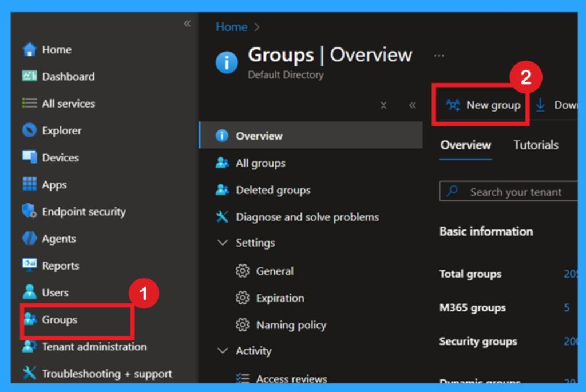Collapse the Activity section
Viewport: 586px width, 392px height.
(x=223, y=351)
